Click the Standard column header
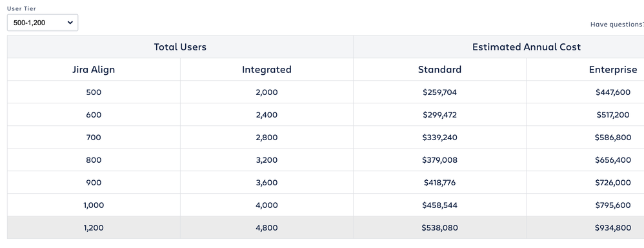This screenshot has height=248, width=644. [x=439, y=70]
